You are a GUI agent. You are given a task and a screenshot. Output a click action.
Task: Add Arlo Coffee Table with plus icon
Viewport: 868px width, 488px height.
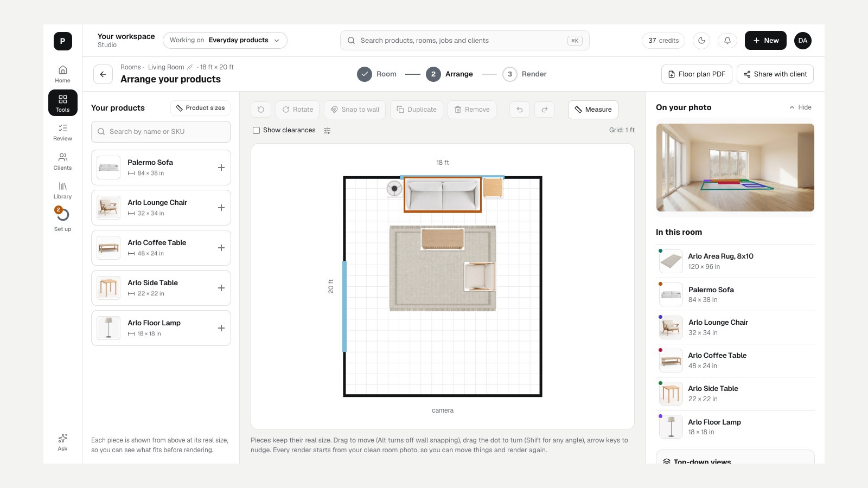tap(221, 248)
